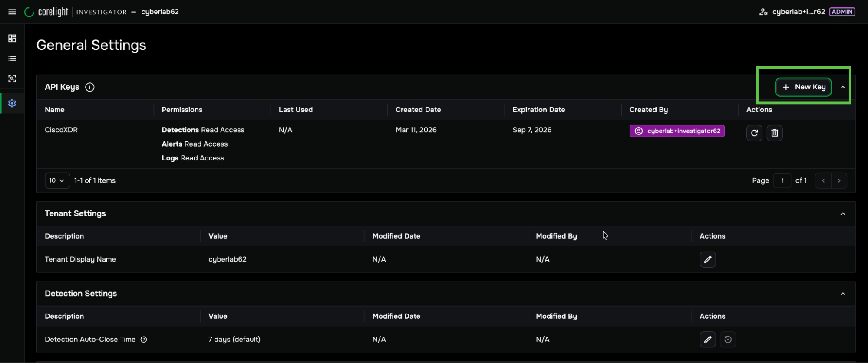Open the scan/investigation icon in sidebar
Screen dimensions: 868x363
point(12,78)
